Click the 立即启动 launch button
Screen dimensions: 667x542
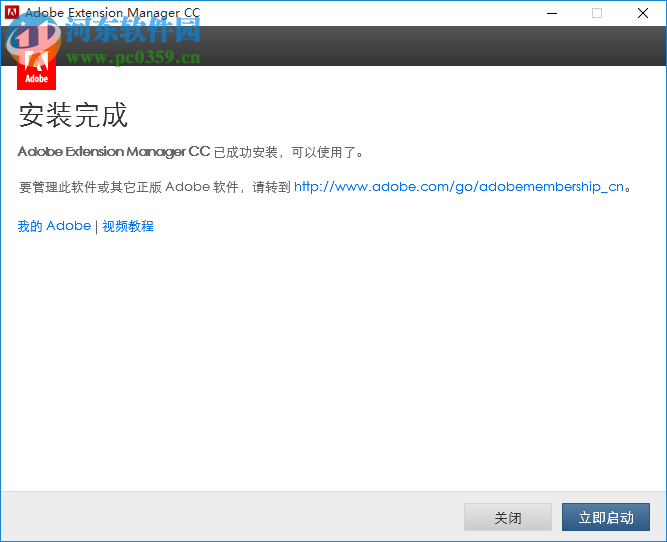[606, 517]
